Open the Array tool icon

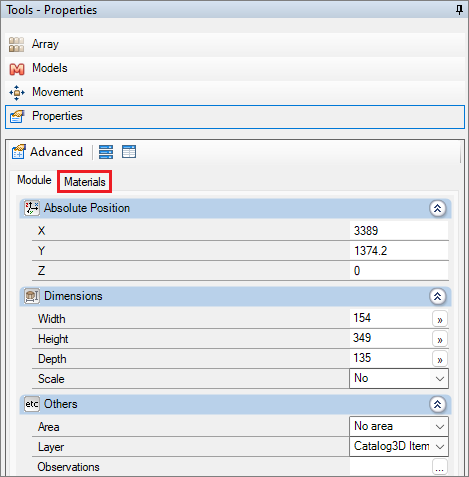(x=16, y=45)
